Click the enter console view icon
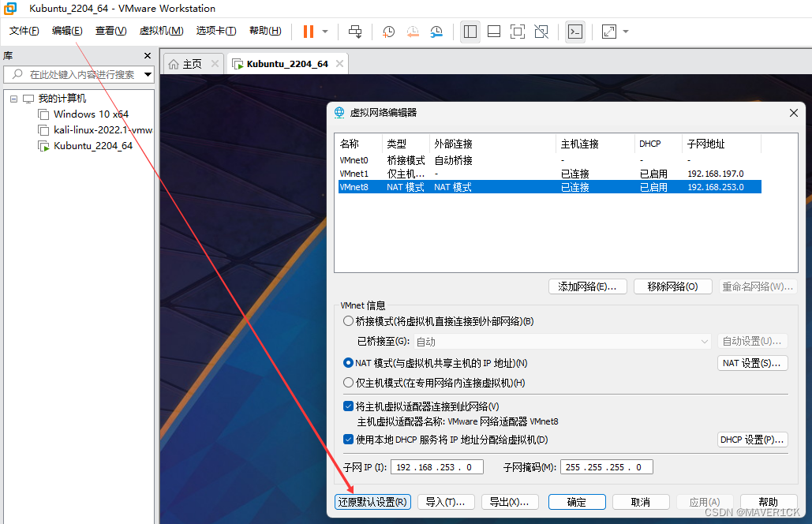 pos(575,32)
